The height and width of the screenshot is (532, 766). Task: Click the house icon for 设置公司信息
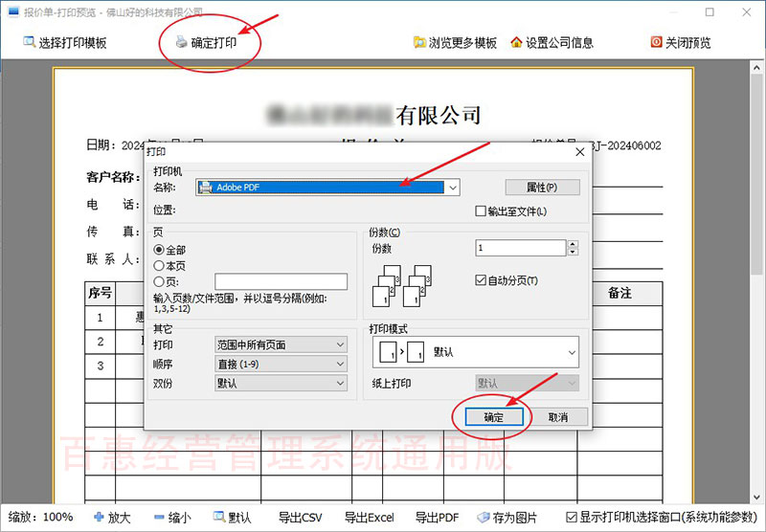[x=516, y=42]
